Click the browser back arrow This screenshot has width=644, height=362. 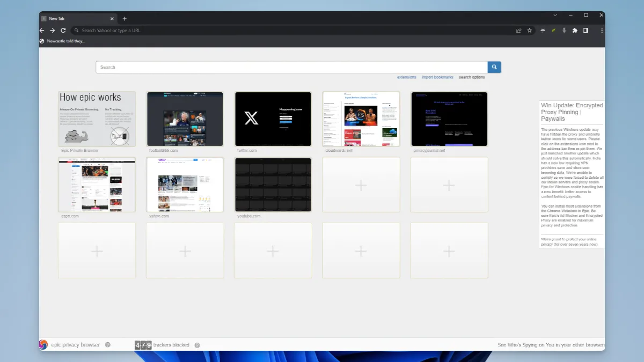pos(42,31)
